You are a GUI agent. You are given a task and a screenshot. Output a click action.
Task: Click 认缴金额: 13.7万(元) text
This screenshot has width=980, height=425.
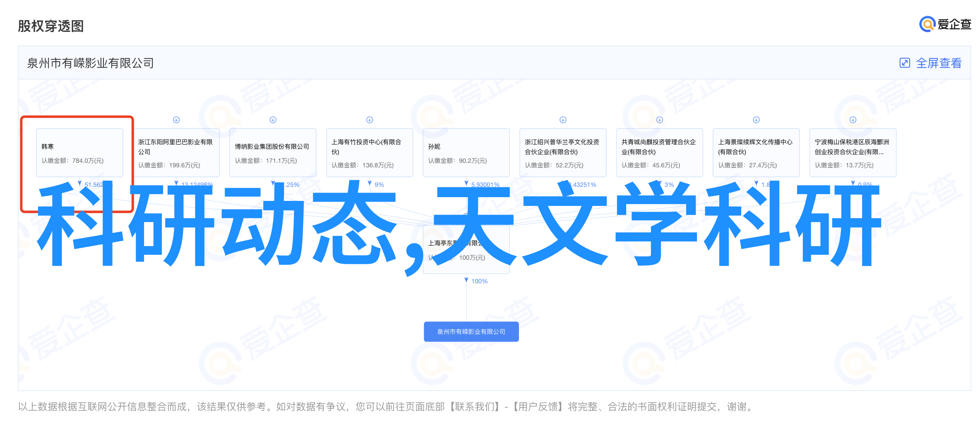[x=845, y=165]
